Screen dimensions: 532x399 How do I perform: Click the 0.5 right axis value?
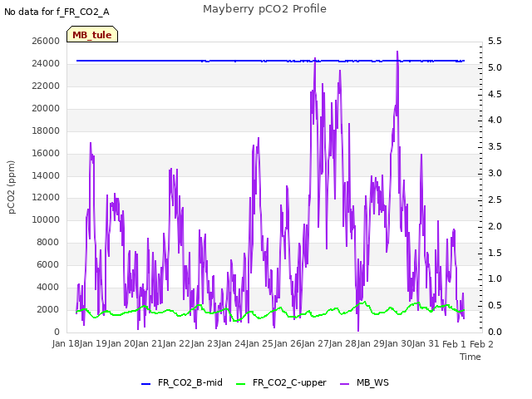[495, 305]
